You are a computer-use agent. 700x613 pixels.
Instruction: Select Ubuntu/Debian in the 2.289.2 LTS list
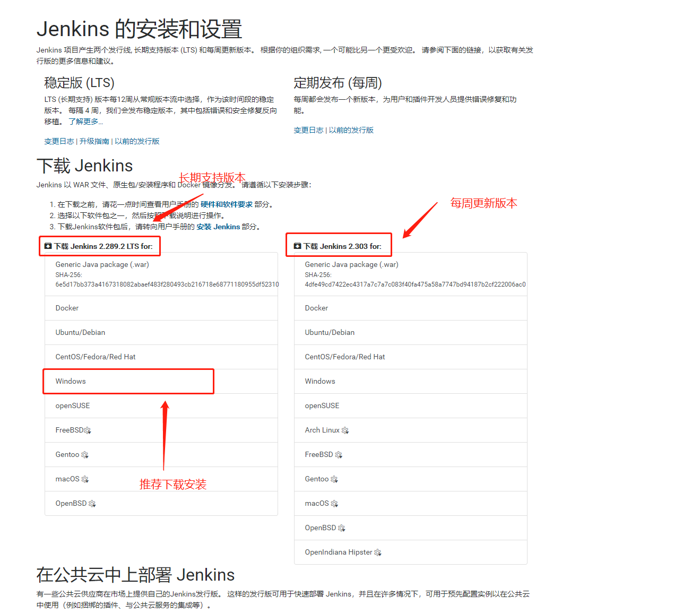(161, 333)
